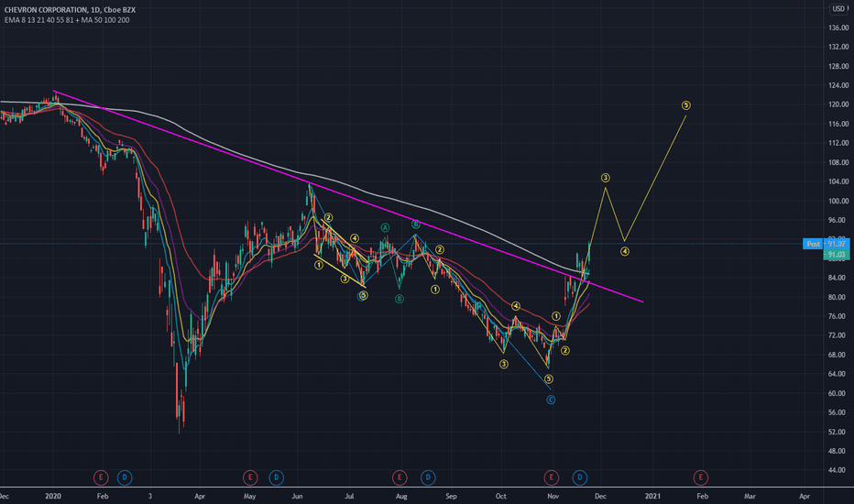
Task: Open the earnings E marker at Aug
Action: coord(400,477)
